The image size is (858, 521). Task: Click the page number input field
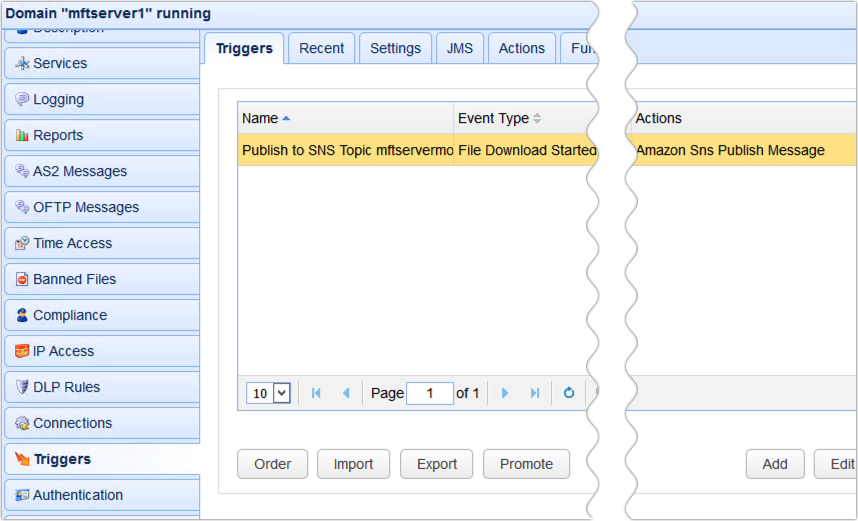point(430,393)
